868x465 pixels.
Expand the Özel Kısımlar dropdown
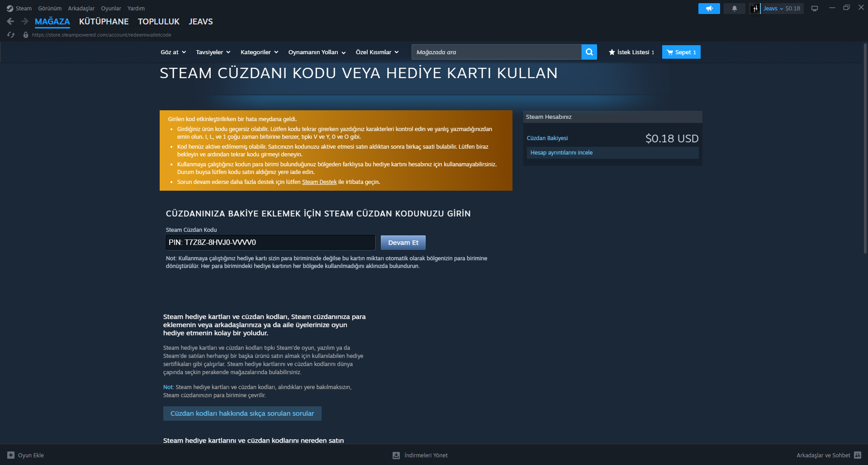click(377, 52)
